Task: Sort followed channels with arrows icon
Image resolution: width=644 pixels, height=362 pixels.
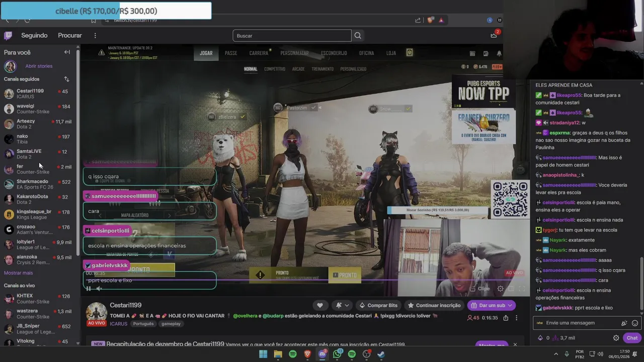Action: (66, 79)
